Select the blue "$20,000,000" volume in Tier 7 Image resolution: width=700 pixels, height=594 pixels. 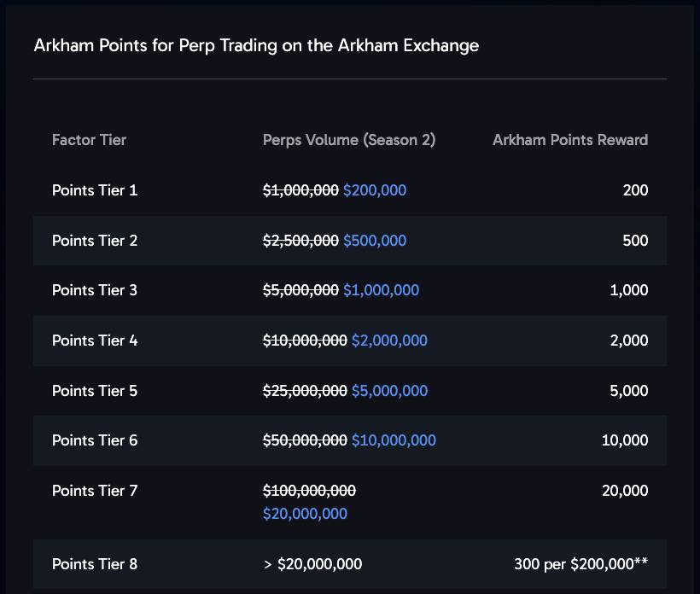coord(305,514)
